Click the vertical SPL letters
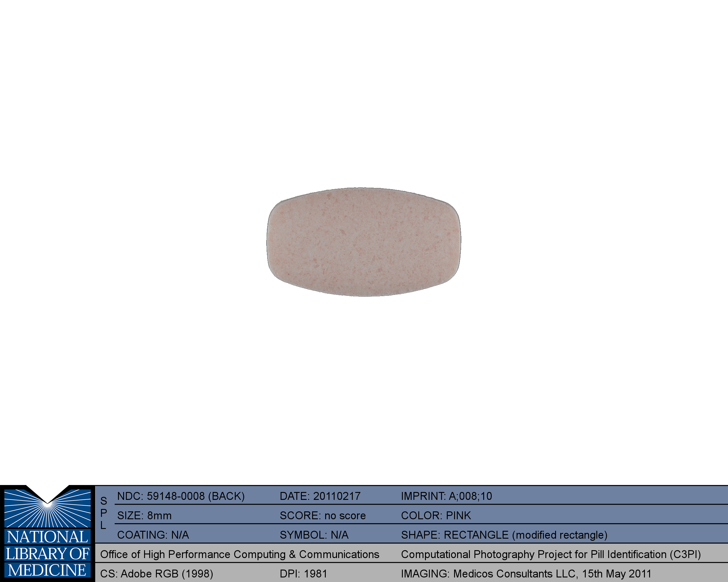The height and width of the screenshot is (582, 728). tap(104, 513)
